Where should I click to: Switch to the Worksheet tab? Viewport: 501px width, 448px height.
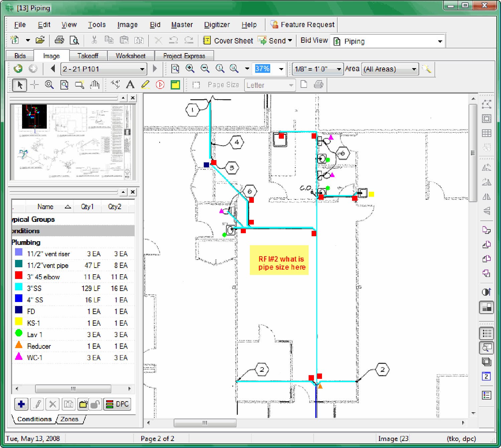pyautogui.click(x=131, y=56)
